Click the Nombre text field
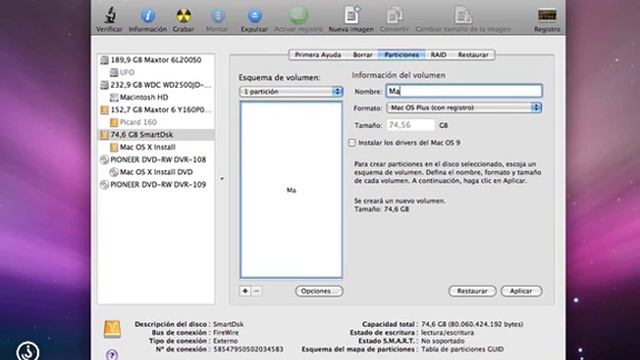 click(x=464, y=91)
